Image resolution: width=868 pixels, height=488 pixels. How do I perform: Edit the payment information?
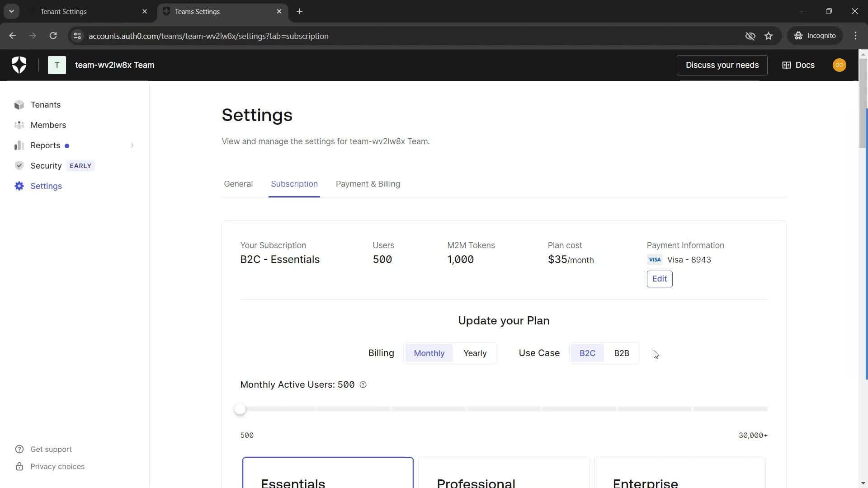pyautogui.click(x=660, y=279)
